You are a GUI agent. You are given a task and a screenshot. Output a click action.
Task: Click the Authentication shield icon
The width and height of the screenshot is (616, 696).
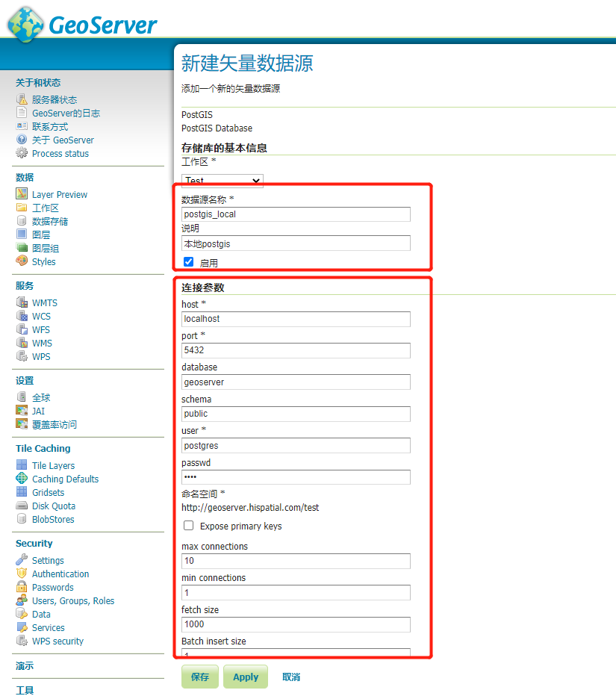(x=22, y=573)
